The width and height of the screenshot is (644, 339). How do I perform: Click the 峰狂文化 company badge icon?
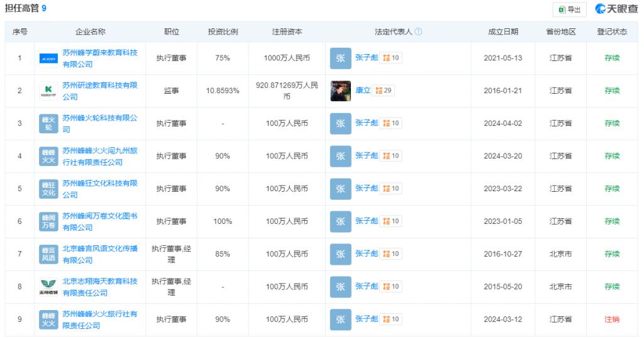coord(48,189)
